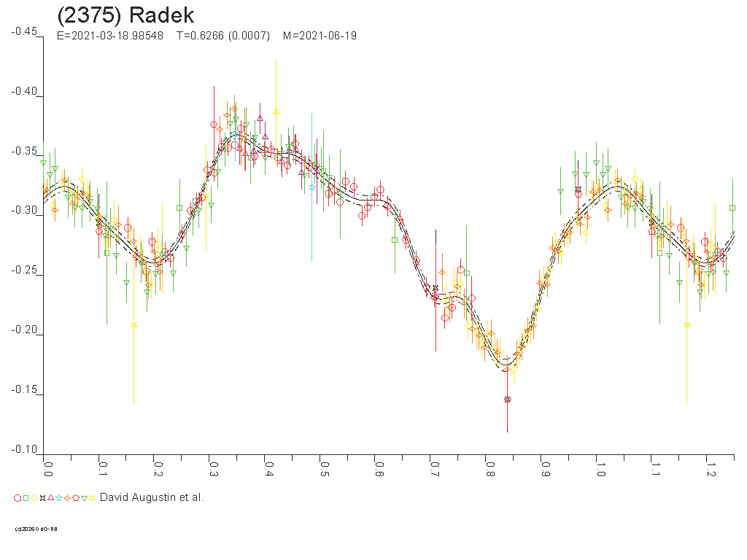Viewport: 747px width, 560px height.
Task: Click the x-axis phase label 0.4
Action: 268,470
